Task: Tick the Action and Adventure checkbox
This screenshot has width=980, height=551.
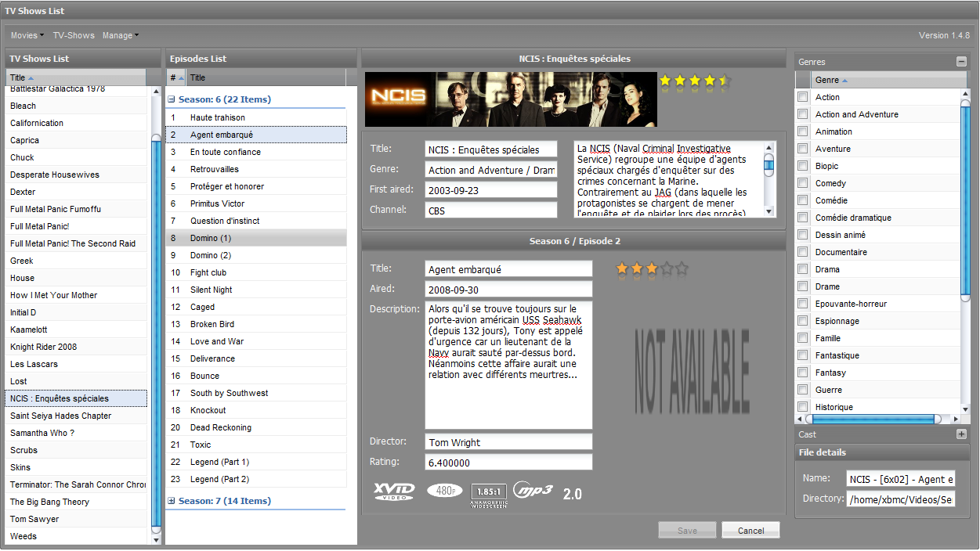Action: coord(802,114)
